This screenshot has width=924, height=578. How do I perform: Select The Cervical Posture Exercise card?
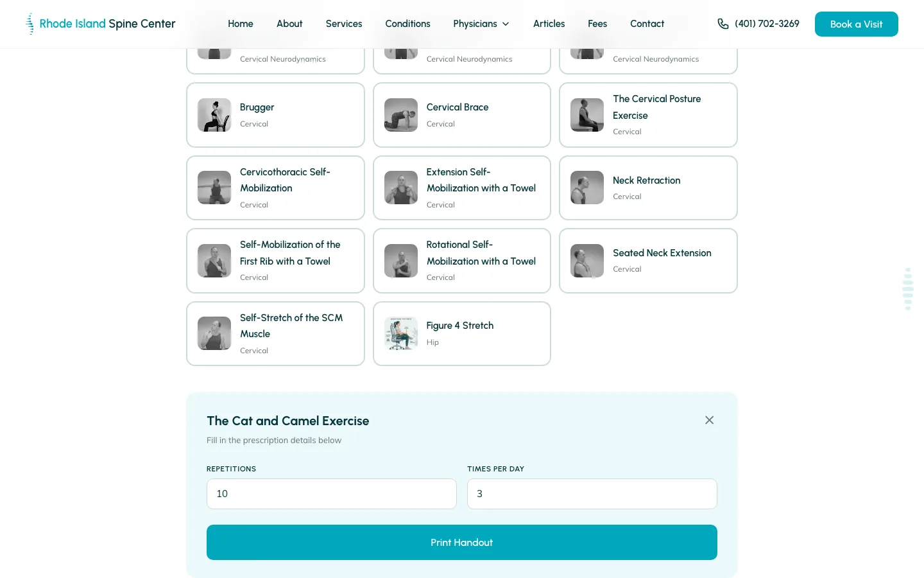(x=648, y=115)
